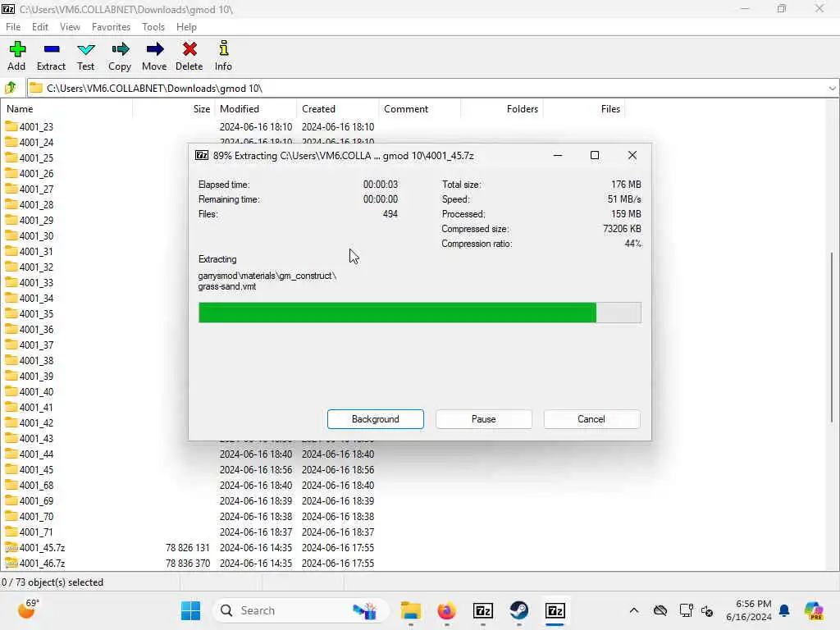Select the 4001_38 folder row
Image resolution: width=840 pixels, height=630 pixels.
(x=94, y=361)
